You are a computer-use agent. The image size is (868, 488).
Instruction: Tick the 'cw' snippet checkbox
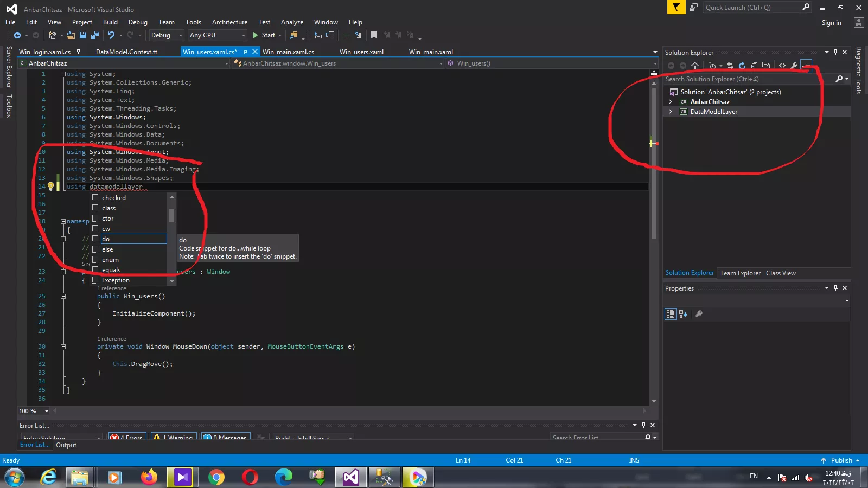pos(95,229)
